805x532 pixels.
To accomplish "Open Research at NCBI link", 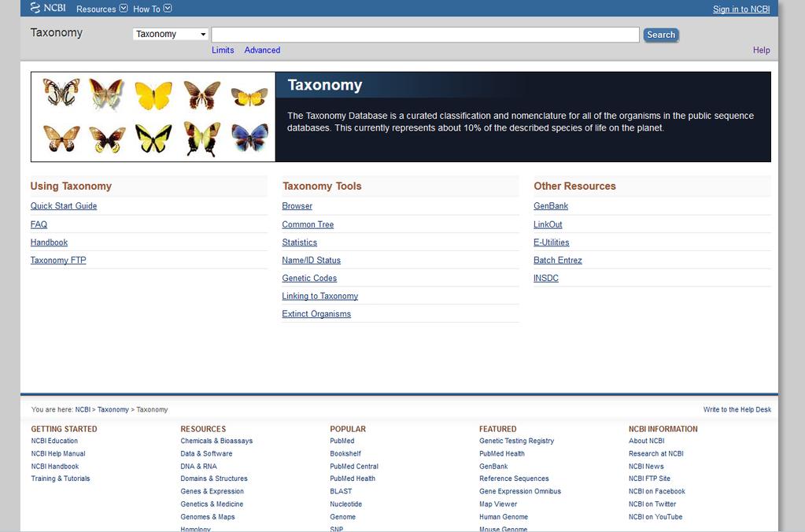I will [x=655, y=454].
